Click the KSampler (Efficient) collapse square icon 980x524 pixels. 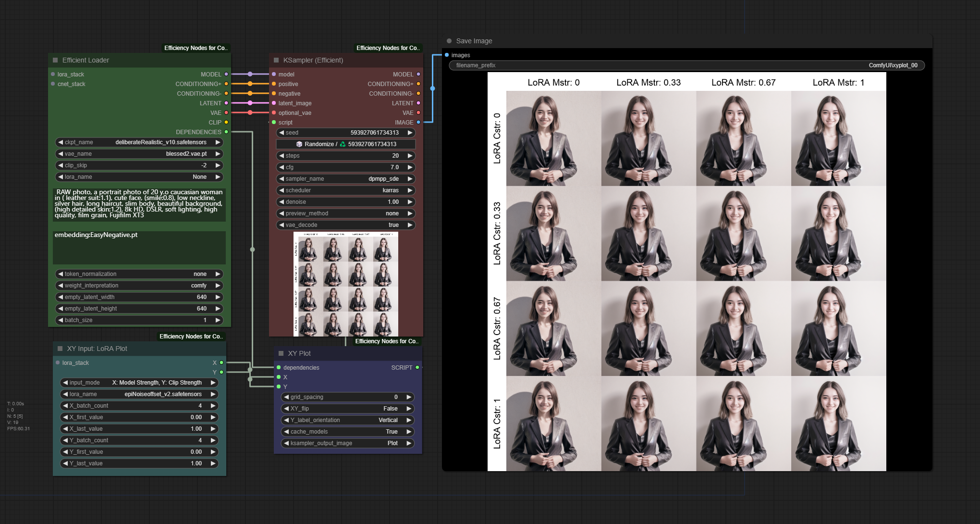(x=276, y=60)
